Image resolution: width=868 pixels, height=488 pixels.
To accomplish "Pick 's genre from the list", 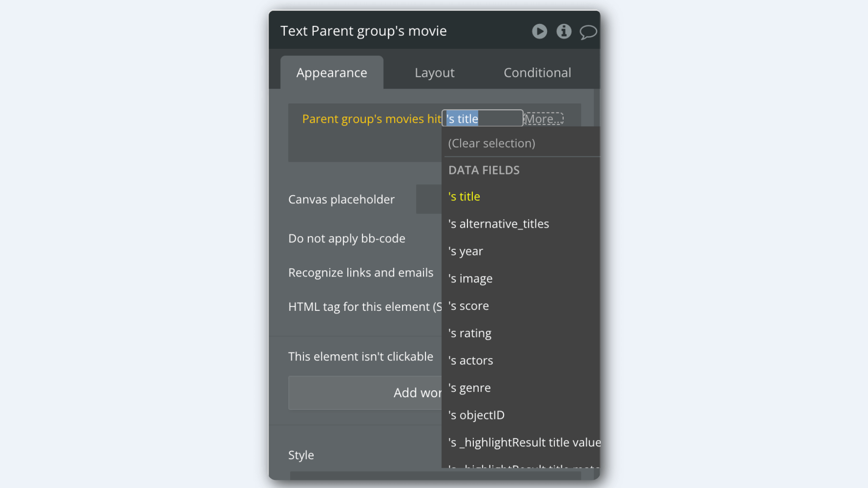I will [469, 388].
